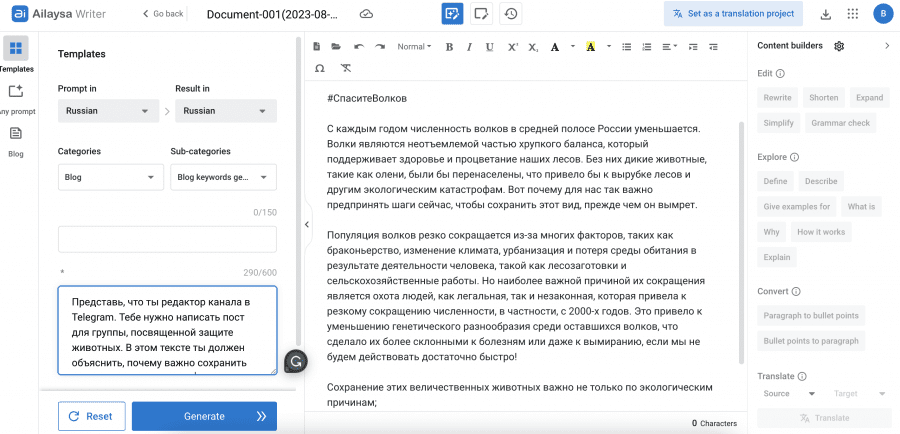Click the Bold formatting icon
Image resolution: width=900 pixels, height=434 pixels.
pyautogui.click(x=449, y=47)
